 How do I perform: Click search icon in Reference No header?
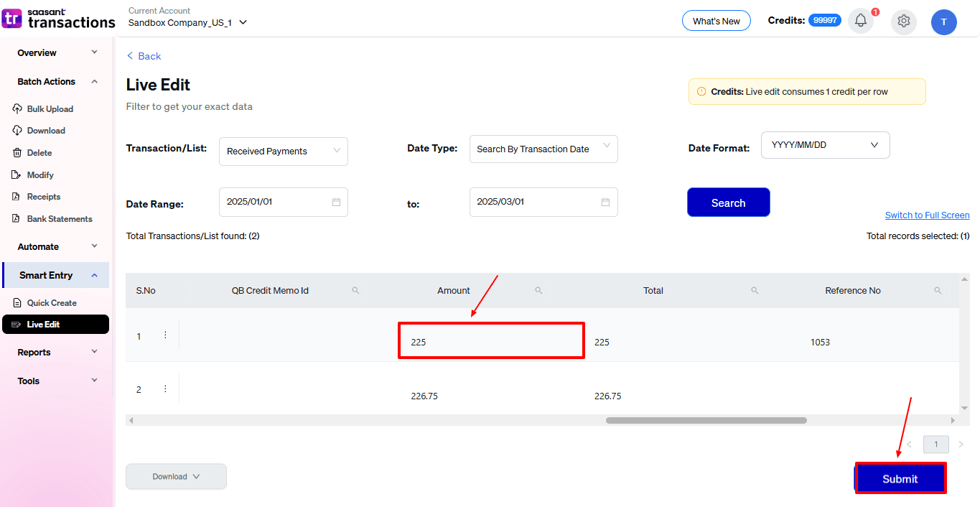tap(938, 291)
